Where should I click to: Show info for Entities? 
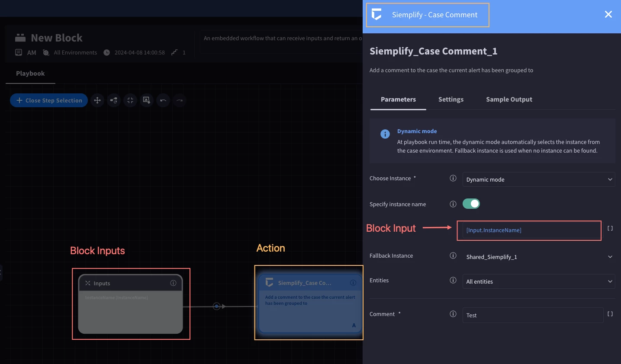click(453, 280)
